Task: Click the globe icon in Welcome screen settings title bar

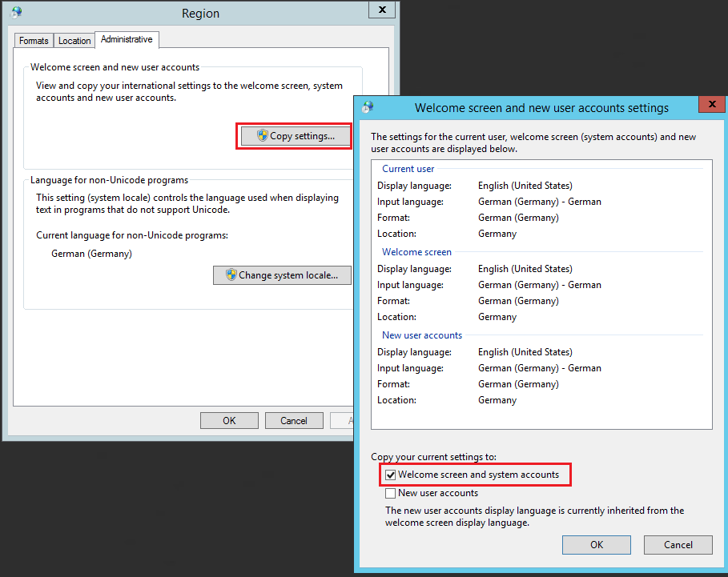Action: point(368,107)
